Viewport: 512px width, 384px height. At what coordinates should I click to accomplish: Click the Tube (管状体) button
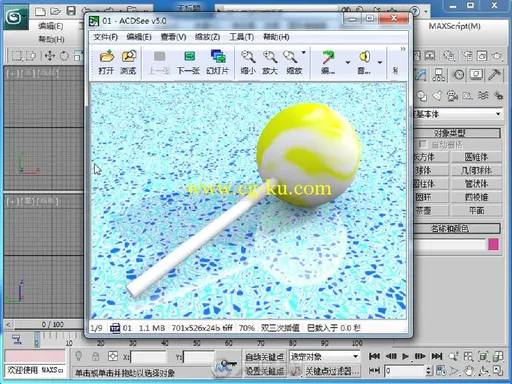coord(476,184)
